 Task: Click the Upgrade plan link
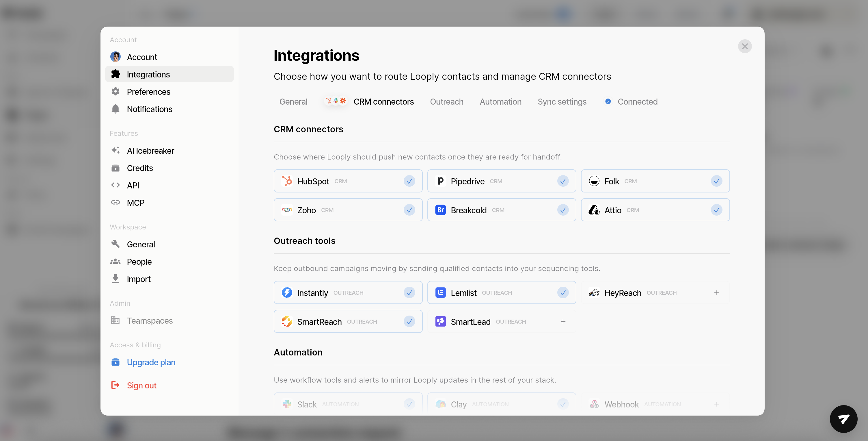click(x=151, y=362)
